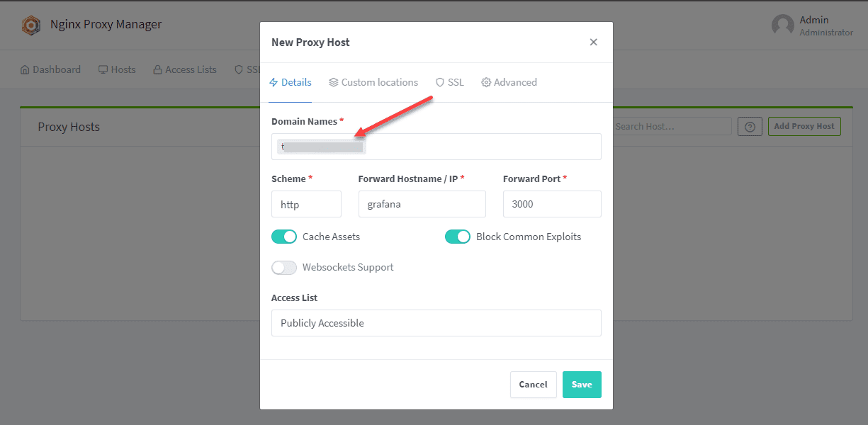Close the New Proxy Host dialog
This screenshot has width=868, height=425.
coord(593,42)
